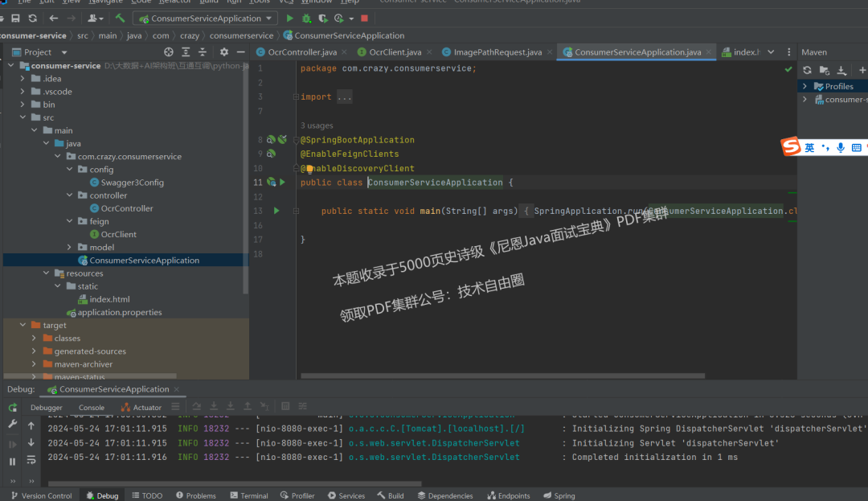This screenshot has height=501, width=868.
Task: Expand Profiles in Maven panel
Action: [805, 86]
